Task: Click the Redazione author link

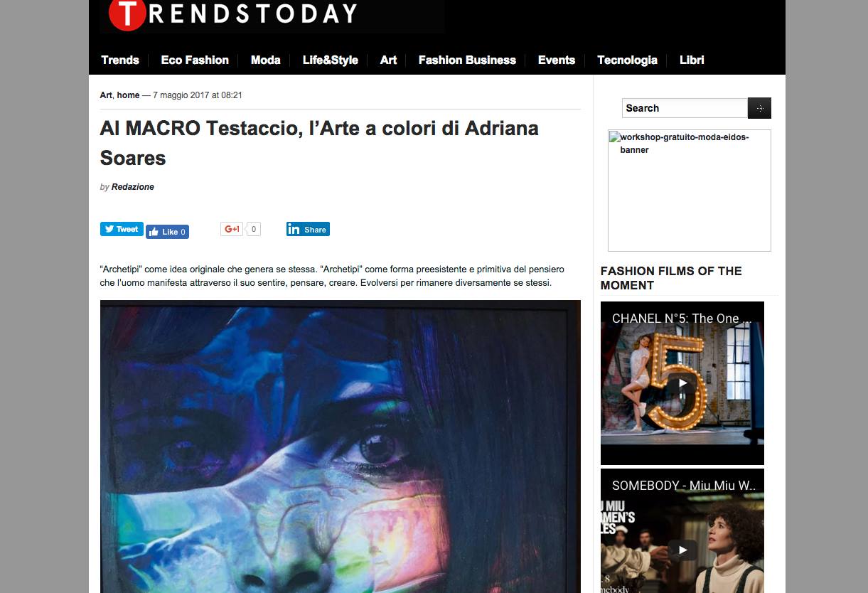Action: (x=133, y=187)
